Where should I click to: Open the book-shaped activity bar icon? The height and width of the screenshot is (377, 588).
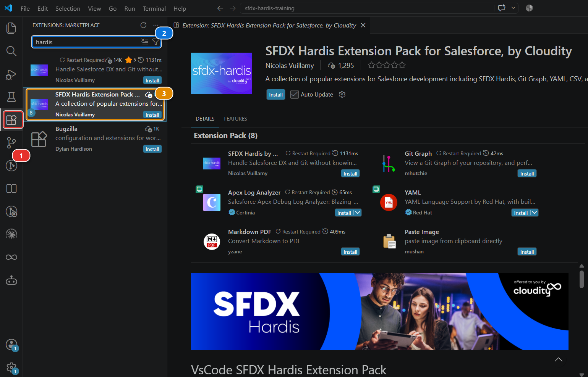tap(11, 188)
